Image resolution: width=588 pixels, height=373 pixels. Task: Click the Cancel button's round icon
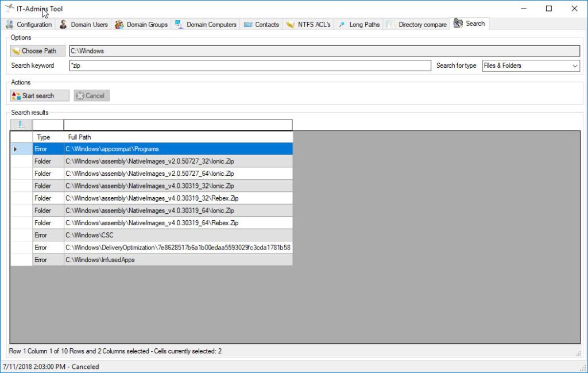(x=80, y=95)
